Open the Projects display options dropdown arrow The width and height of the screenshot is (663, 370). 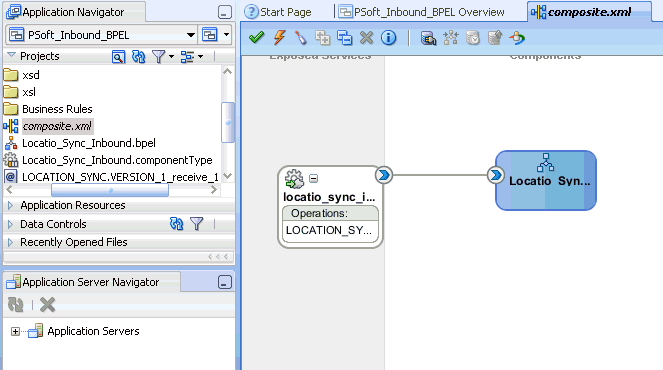point(200,56)
